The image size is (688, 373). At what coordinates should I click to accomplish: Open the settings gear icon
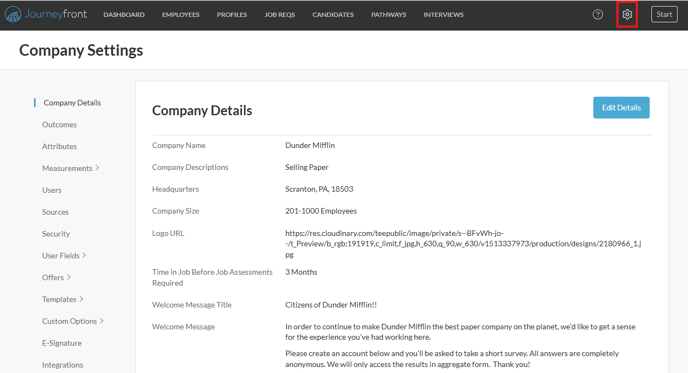[x=627, y=14]
